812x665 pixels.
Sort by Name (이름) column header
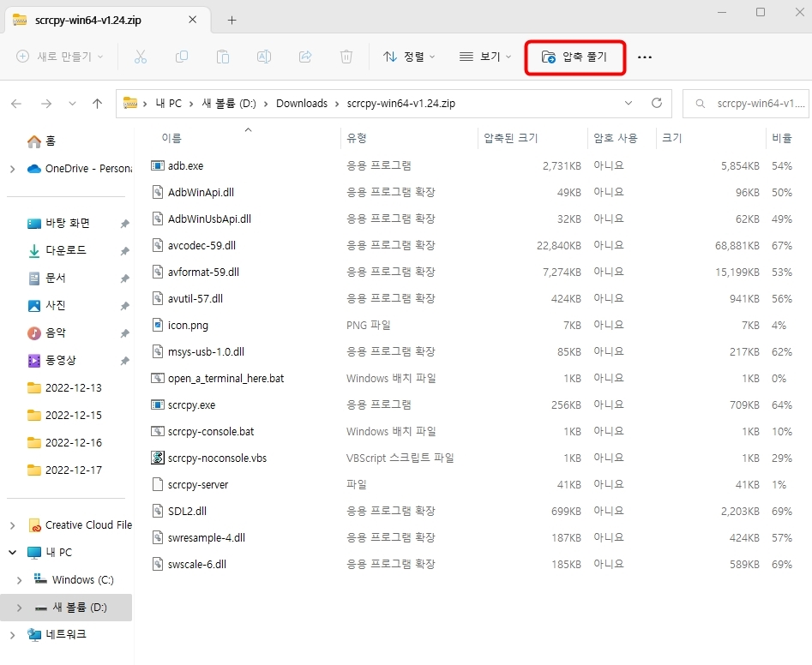click(x=171, y=138)
